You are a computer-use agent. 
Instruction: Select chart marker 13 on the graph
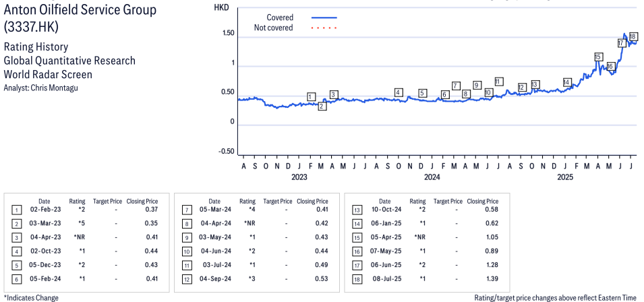point(534,84)
